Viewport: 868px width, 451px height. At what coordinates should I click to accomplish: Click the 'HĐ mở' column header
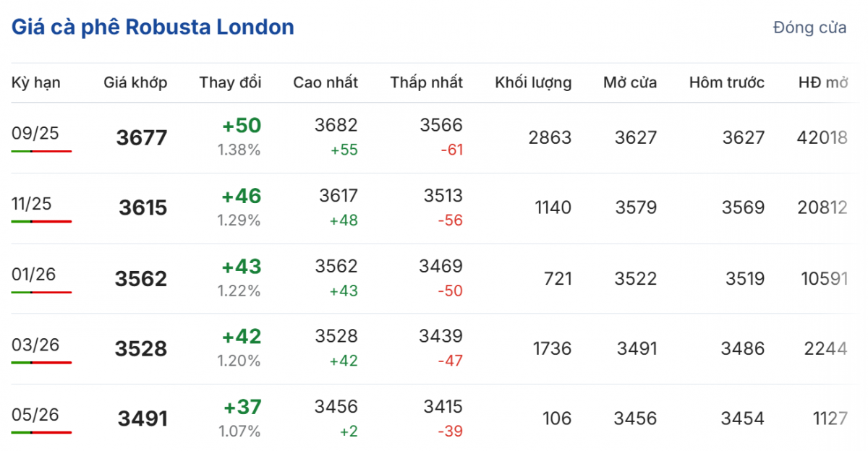click(x=822, y=82)
